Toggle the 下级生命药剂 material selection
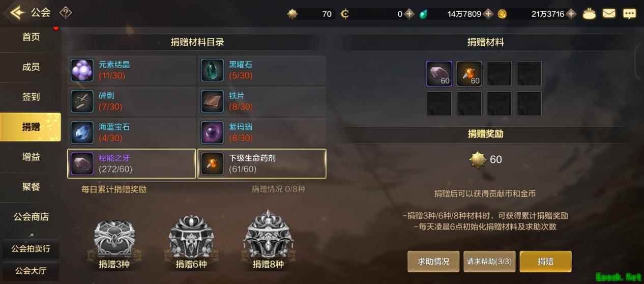Screen dimensions: 644x284 coord(262,163)
